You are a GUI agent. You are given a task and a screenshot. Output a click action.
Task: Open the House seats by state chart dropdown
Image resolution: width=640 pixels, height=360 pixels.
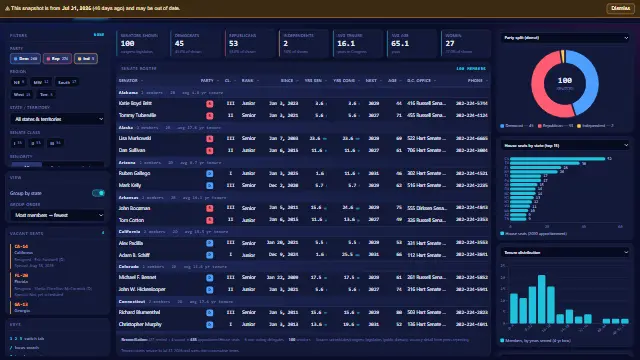point(565,145)
